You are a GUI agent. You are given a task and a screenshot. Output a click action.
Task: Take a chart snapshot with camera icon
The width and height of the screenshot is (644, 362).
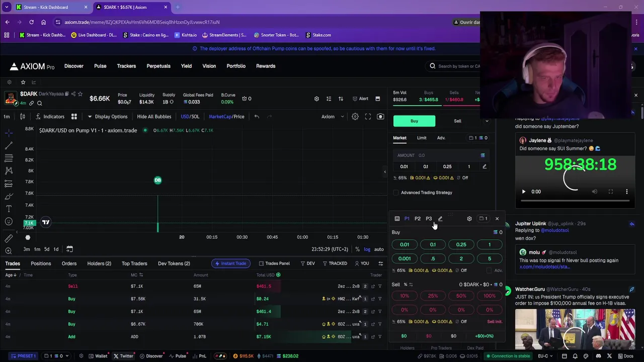[x=380, y=117]
